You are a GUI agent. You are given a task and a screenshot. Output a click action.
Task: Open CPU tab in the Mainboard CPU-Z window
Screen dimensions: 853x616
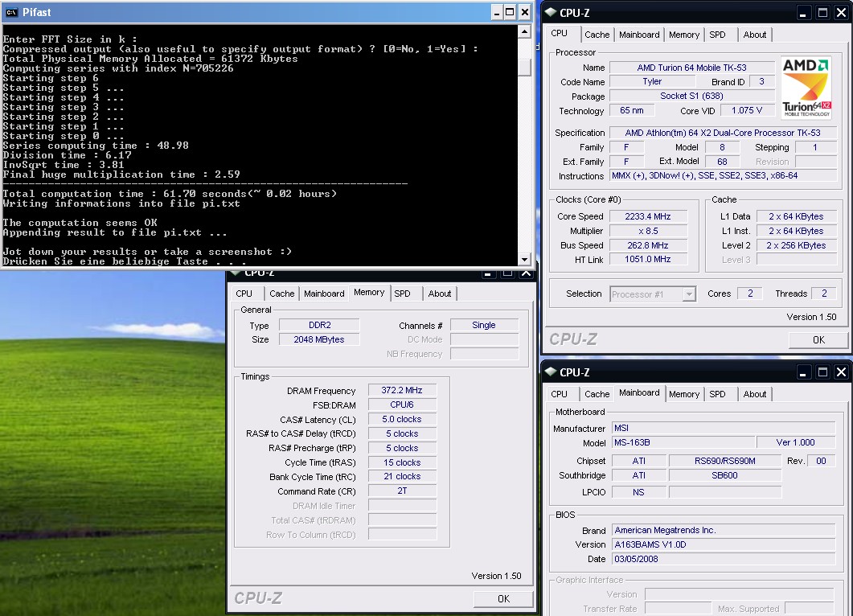[560, 394]
